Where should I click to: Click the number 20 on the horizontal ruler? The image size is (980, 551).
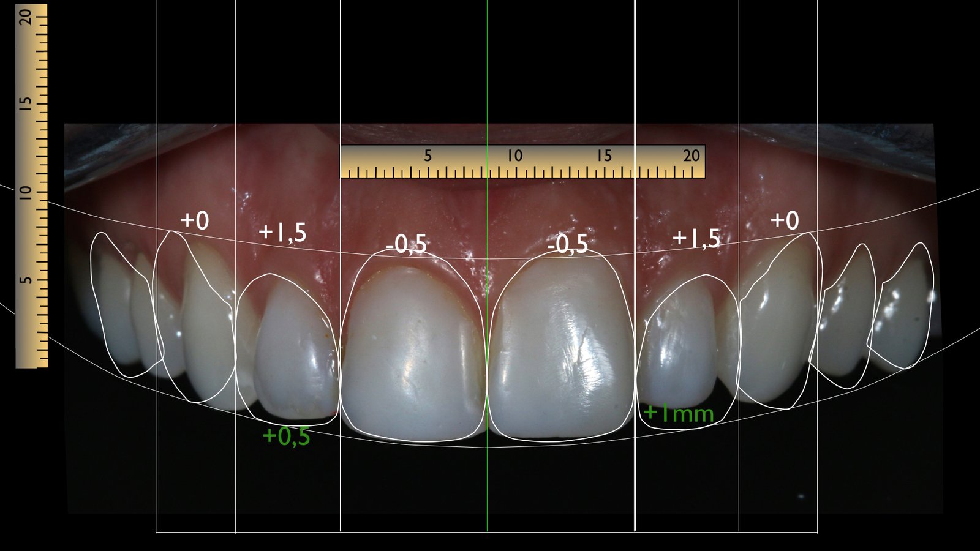coord(692,156)
